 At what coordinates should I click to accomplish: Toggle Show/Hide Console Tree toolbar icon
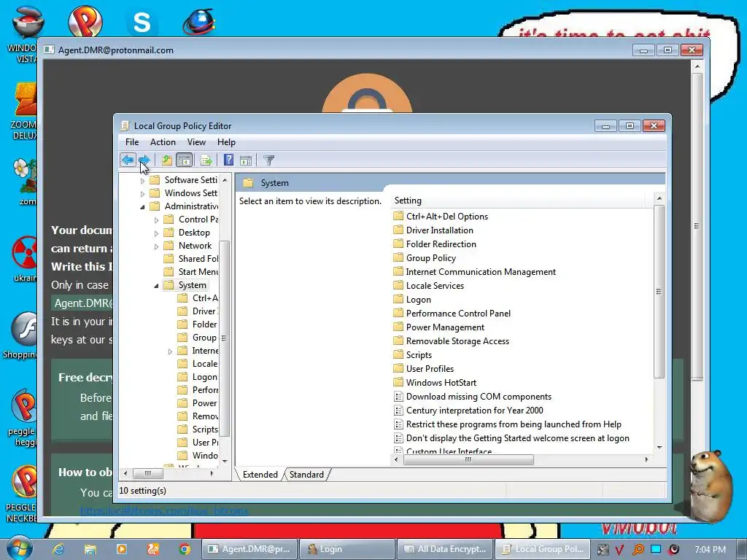pos(184,160)
